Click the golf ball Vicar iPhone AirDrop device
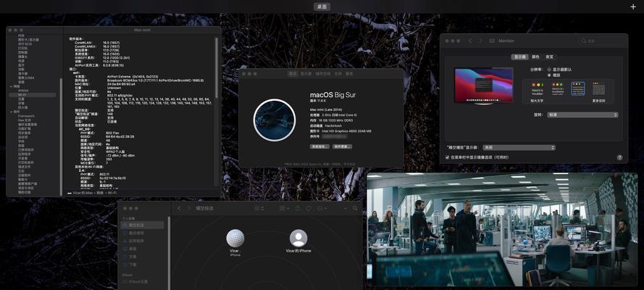 pos(235,239)
